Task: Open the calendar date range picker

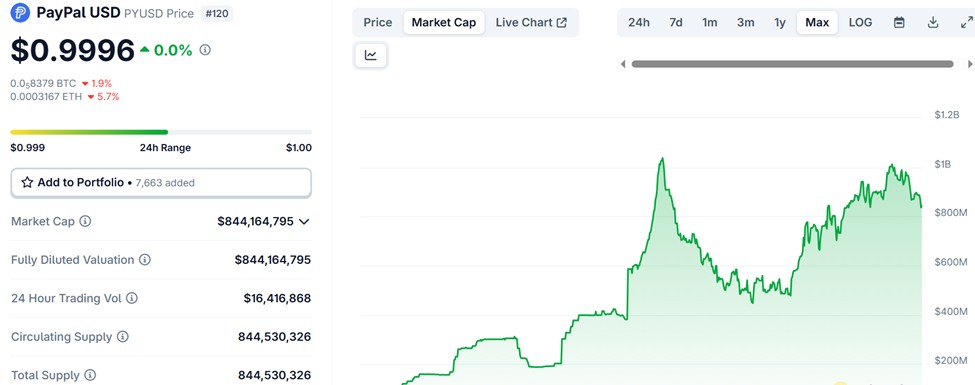Action: click(x=899, y=22)
